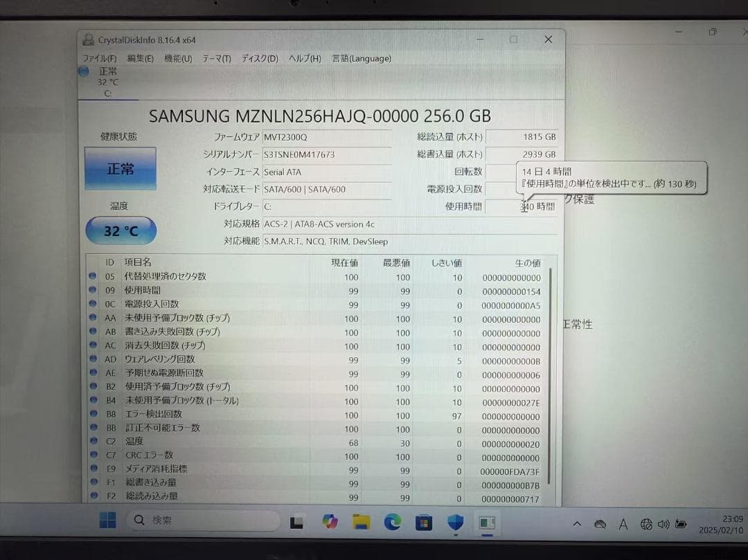The height and width of the screenshot is (560, 748).
Task: Click status dot for AD ウェアレベリング回数
Action: (x=93, y=359)
